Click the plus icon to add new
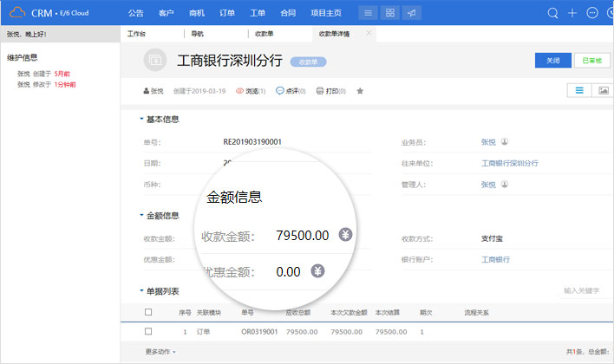The image size is (614, 364). click(x=572, y=13)
